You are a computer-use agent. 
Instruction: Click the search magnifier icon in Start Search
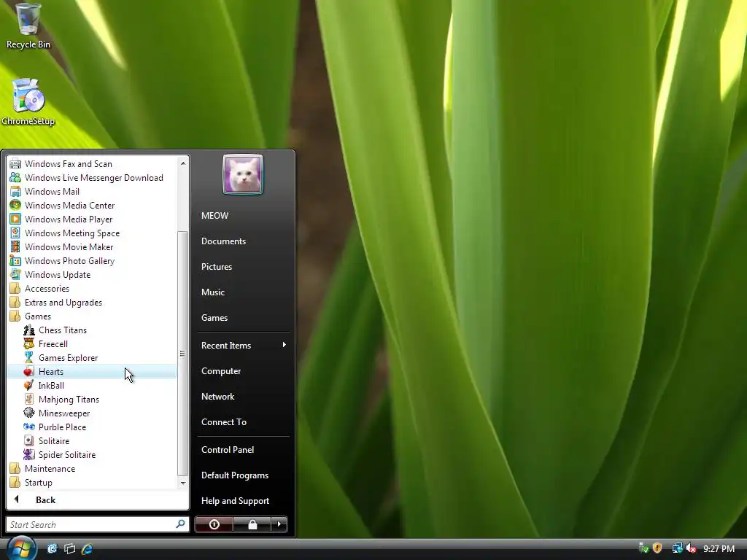click(181, 524)
